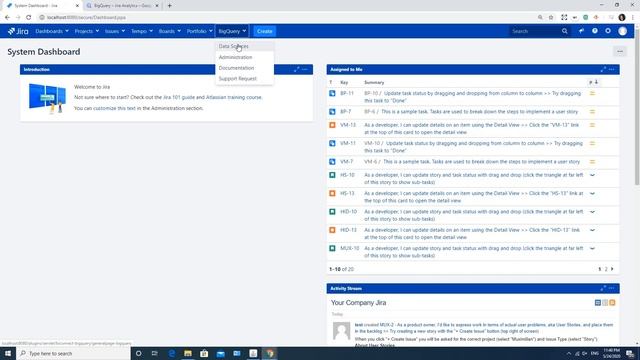Sort issues by the priority column header
The image size is (640, 360).
[x=593, y=82]
